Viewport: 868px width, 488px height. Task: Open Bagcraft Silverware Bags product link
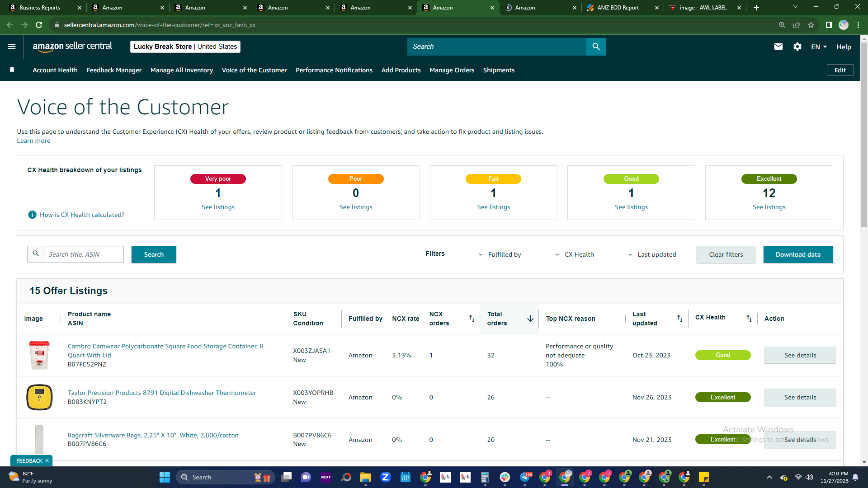tap(153, 435)
